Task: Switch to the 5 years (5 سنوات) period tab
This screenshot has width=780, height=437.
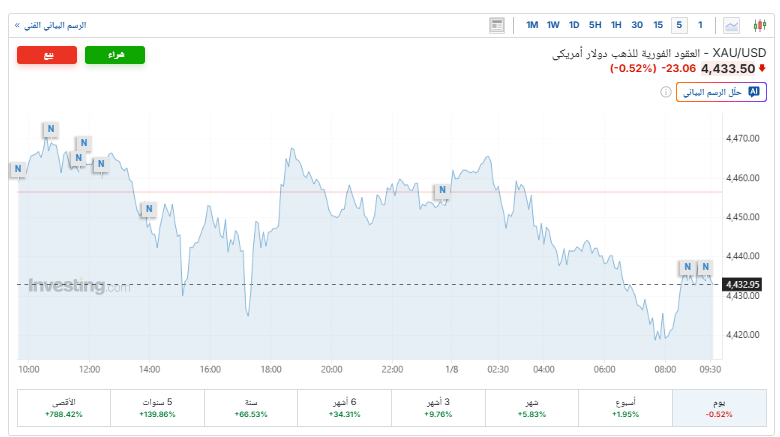Action: pos(157,408)
